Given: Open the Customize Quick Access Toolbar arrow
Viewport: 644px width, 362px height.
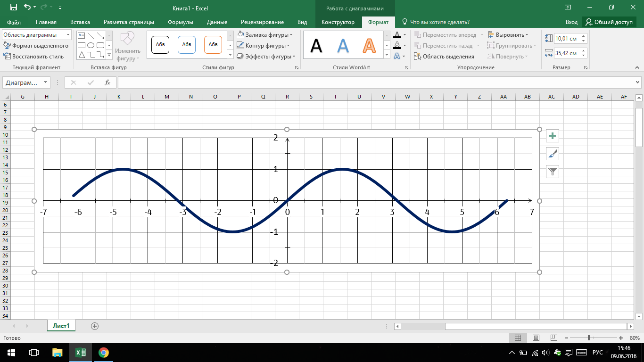Looking at the screenshot, I should coord(60,8).
